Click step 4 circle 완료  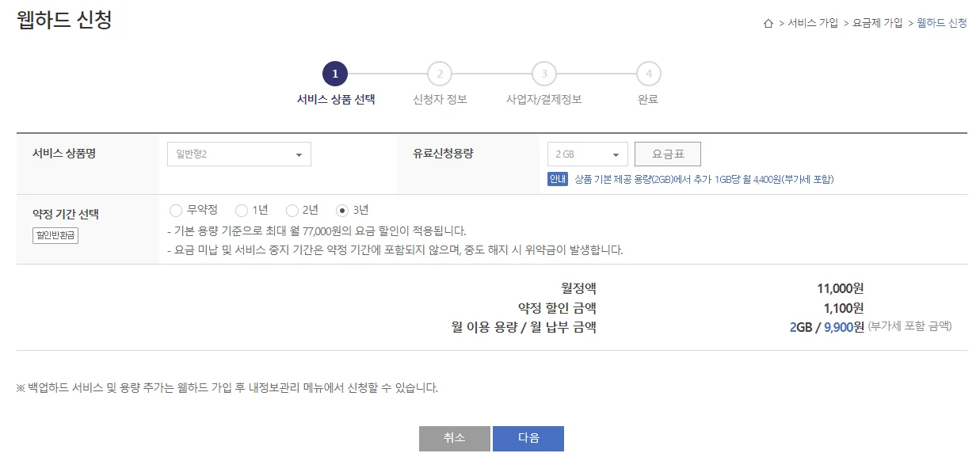click(x=648, y=73)
